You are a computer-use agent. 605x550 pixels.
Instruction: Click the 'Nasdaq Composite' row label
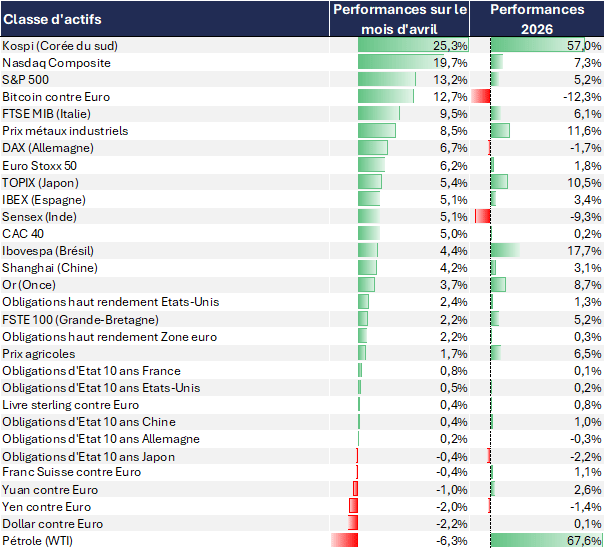tap(56, 63)
